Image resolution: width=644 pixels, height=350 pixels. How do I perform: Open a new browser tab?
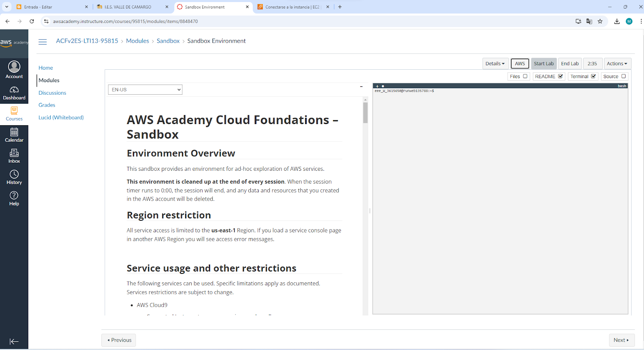(340, 7)
